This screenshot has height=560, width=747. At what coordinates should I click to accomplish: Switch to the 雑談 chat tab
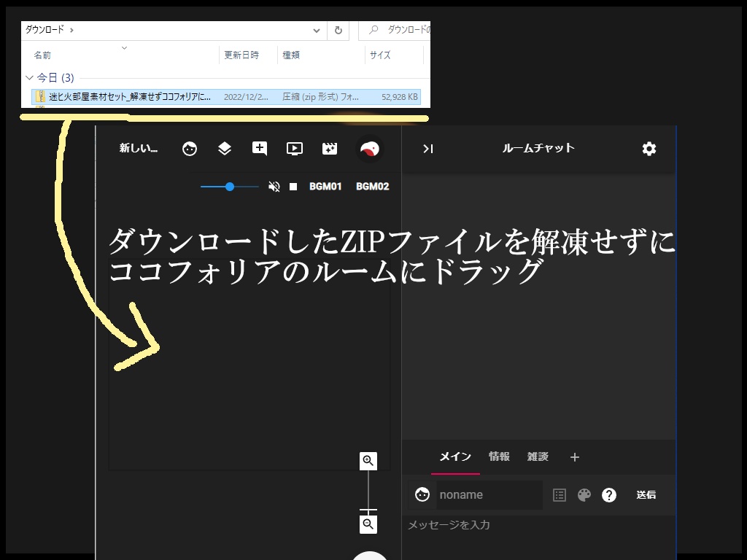(x=538, y=456)
